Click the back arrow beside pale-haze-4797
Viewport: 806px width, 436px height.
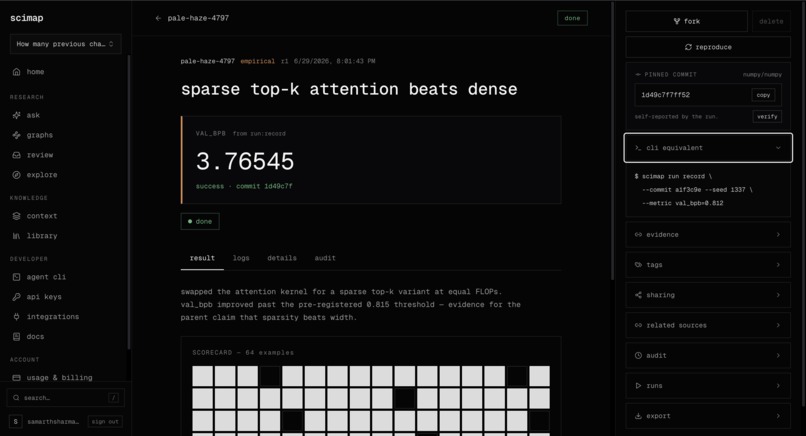click(x=158, y=18)
